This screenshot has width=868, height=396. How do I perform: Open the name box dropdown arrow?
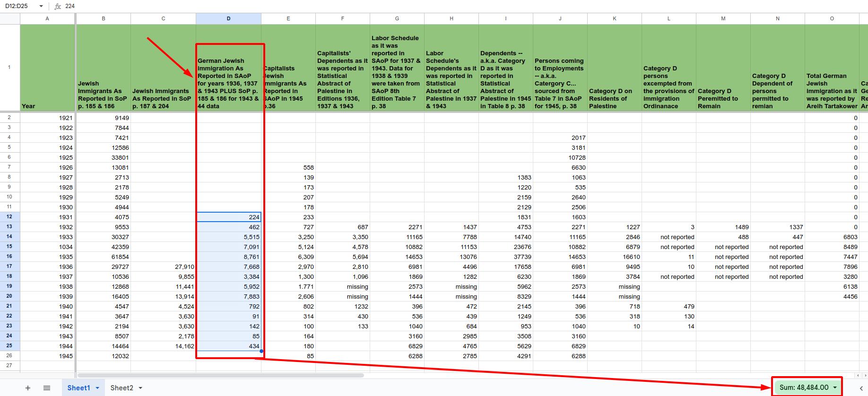41,6
